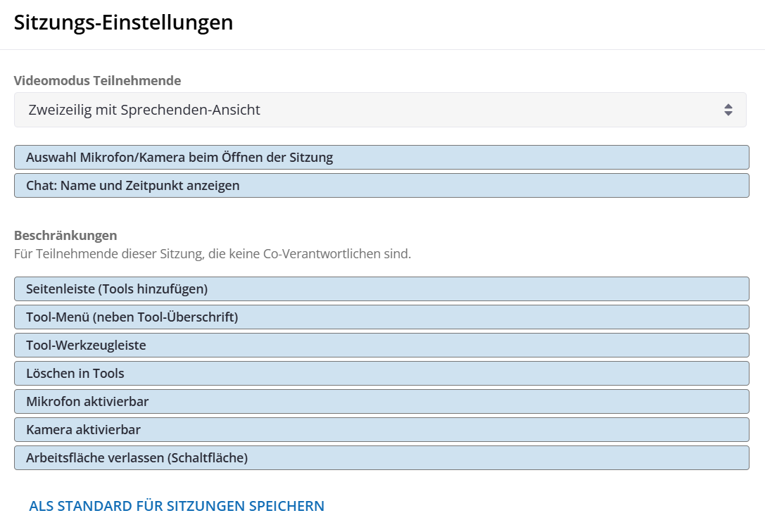Toggle Seitenleiste (Tools hinzufügen) restriction
Screen dimensions: 765x532
click(381, 289)
